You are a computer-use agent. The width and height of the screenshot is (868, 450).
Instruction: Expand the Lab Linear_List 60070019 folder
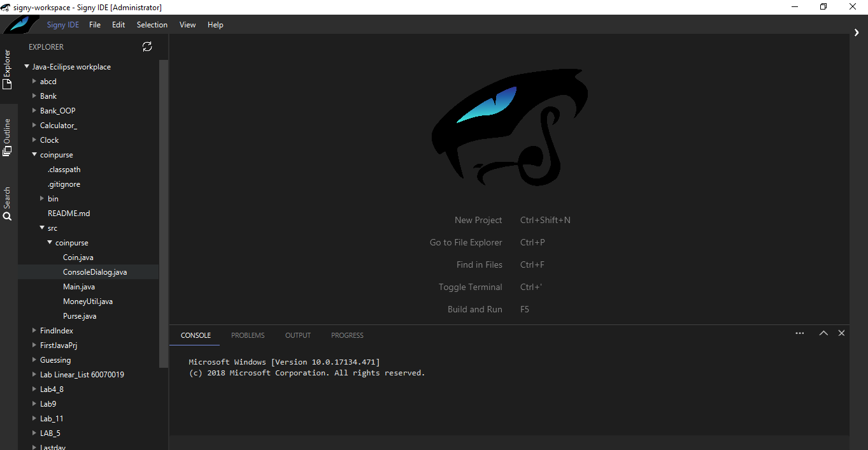34,374
